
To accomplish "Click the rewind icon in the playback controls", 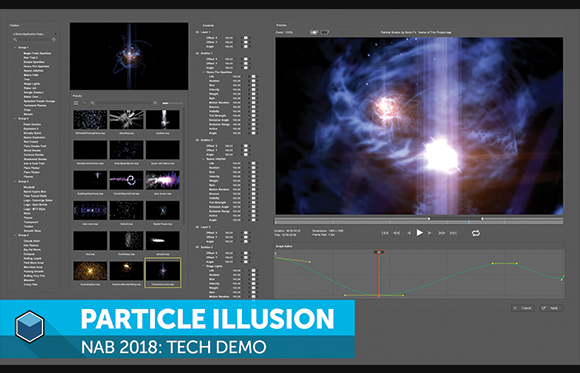I will click(397, 233).
